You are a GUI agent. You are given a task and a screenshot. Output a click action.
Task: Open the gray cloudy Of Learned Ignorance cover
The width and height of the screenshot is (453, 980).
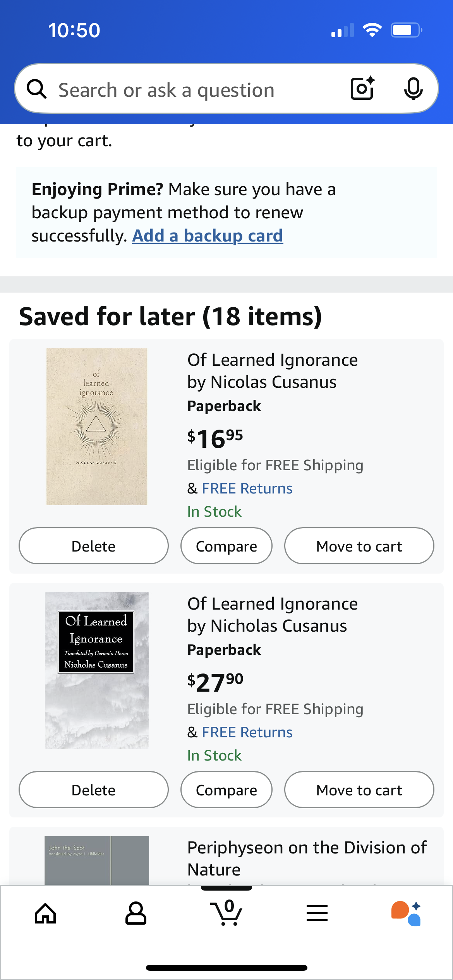coord(97,670)
